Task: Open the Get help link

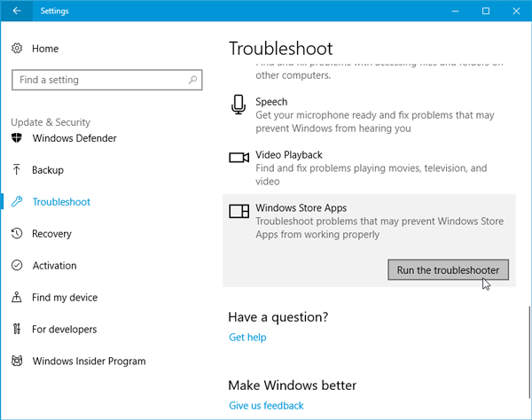Action: click(247, 338)
